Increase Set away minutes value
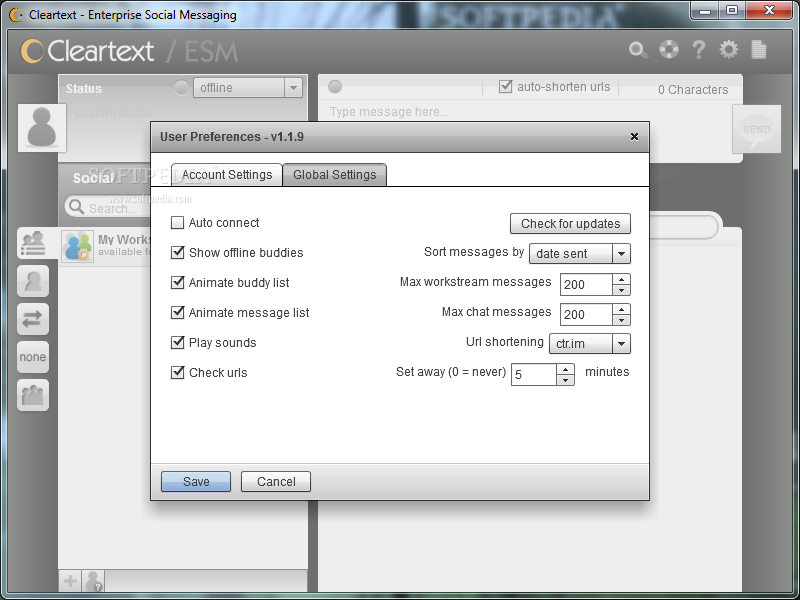 tap(565, 369)
